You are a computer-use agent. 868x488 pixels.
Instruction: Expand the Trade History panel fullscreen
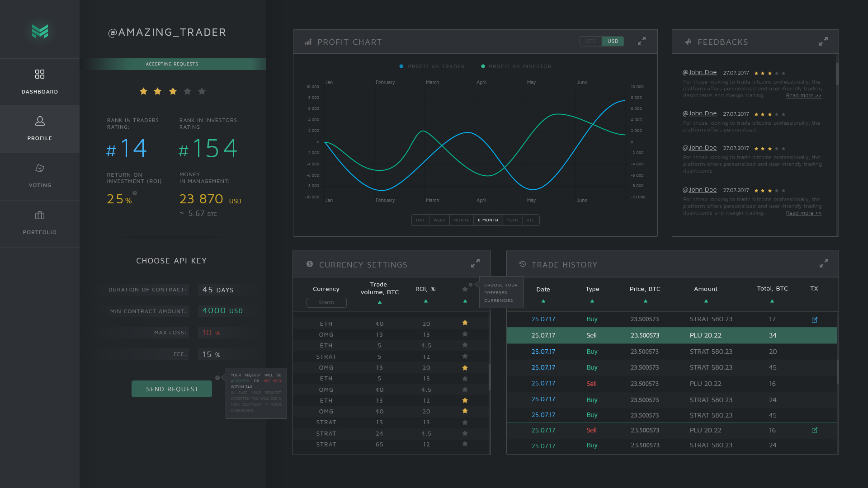[x=824, y=263]
